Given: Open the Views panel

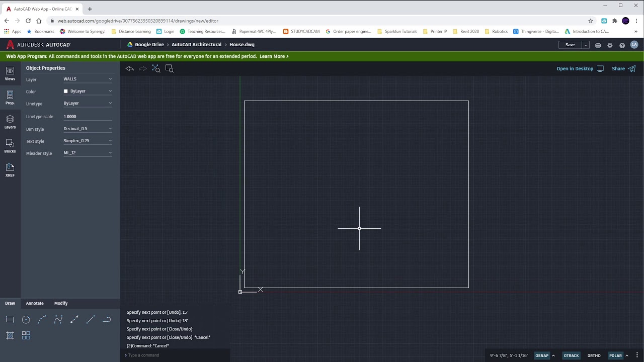Looking at the screenshot, I should pyautogui.click(x=10, y=74).
